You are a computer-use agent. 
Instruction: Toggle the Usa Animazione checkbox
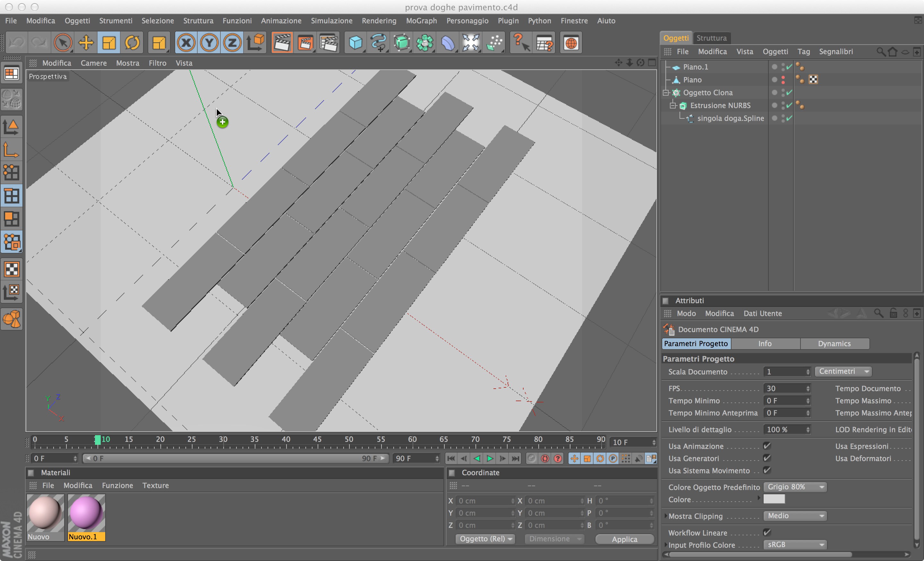(x=766, y=446)
